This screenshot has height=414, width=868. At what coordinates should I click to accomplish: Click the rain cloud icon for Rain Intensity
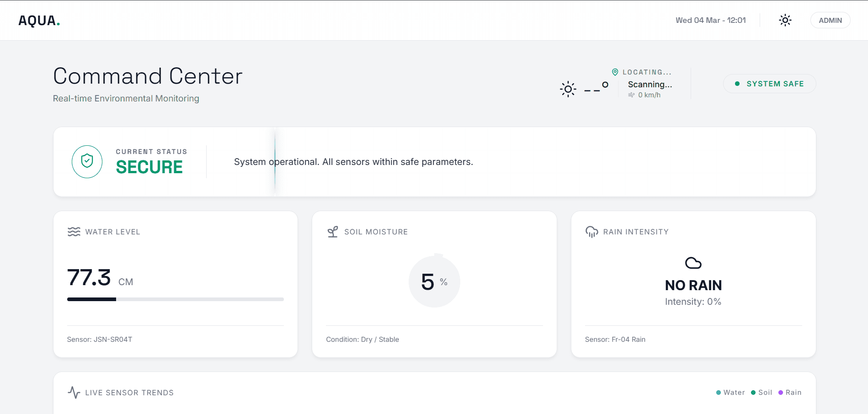point(592,232)
